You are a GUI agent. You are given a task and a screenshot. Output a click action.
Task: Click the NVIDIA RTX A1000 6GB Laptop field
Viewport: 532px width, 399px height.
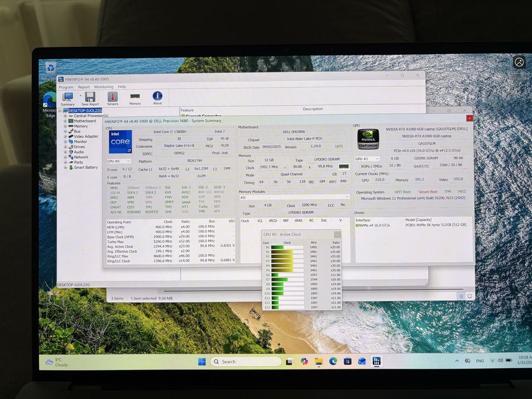tap(427, 136)
